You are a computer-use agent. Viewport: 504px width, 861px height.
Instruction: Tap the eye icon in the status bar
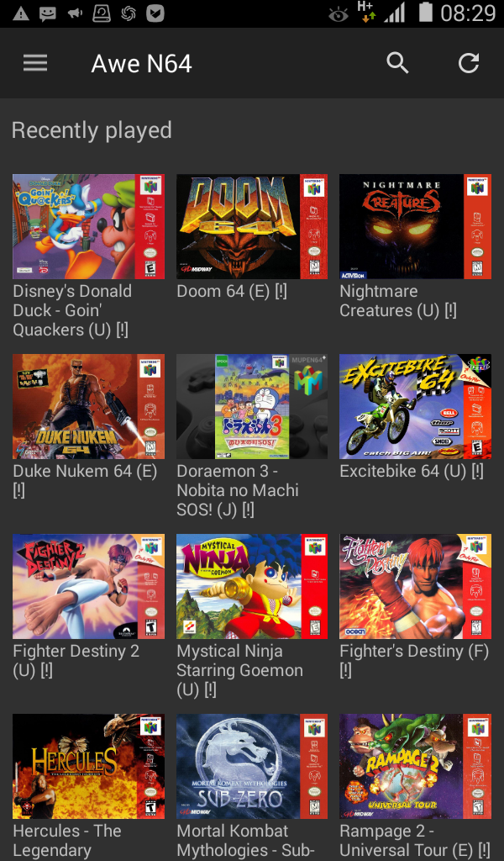(x=339, y=15)
